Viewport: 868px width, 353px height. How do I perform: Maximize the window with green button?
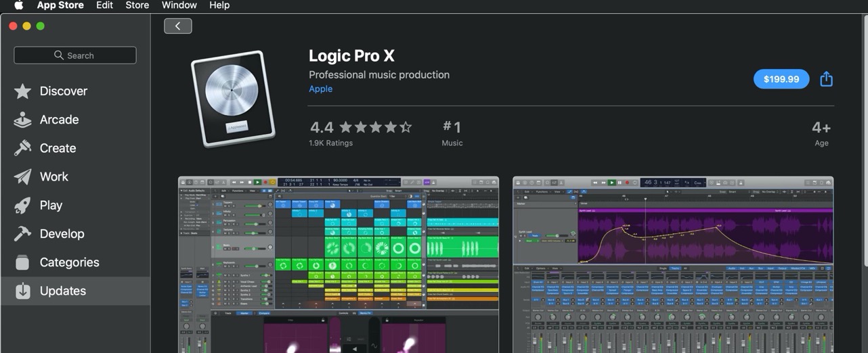coord(41,26)
